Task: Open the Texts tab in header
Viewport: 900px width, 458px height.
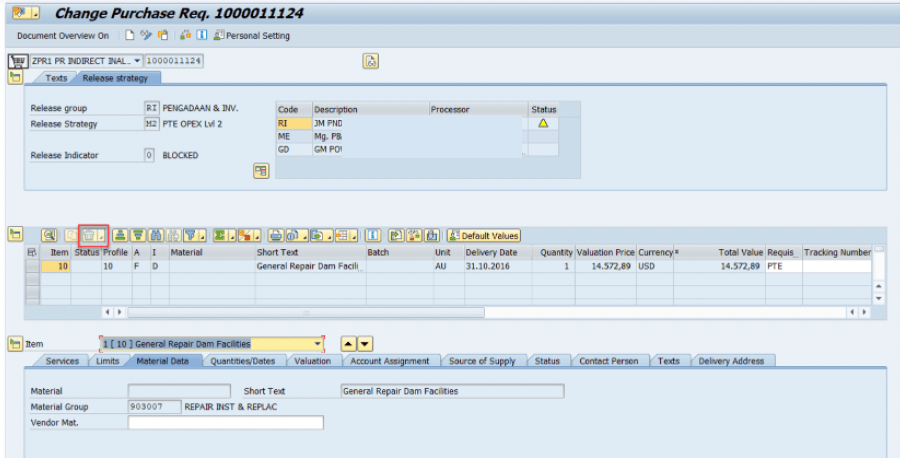Action: tap(57, 78)
